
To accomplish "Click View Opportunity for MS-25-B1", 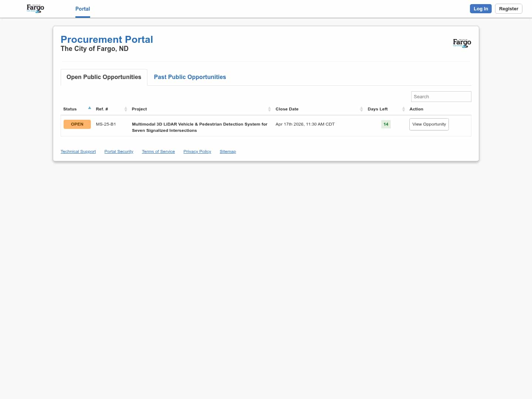I will (429, 124).
